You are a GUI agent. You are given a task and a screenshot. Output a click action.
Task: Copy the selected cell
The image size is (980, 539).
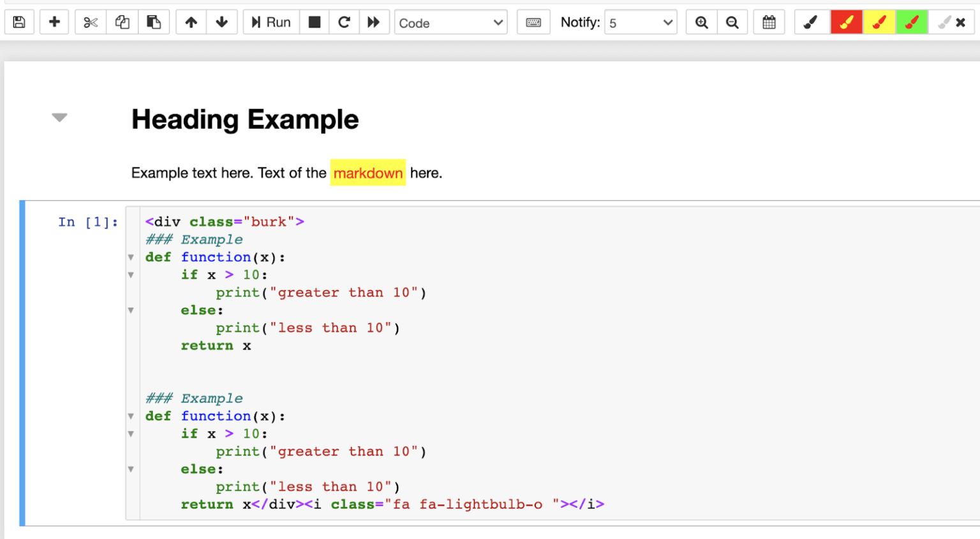point(121,22)
